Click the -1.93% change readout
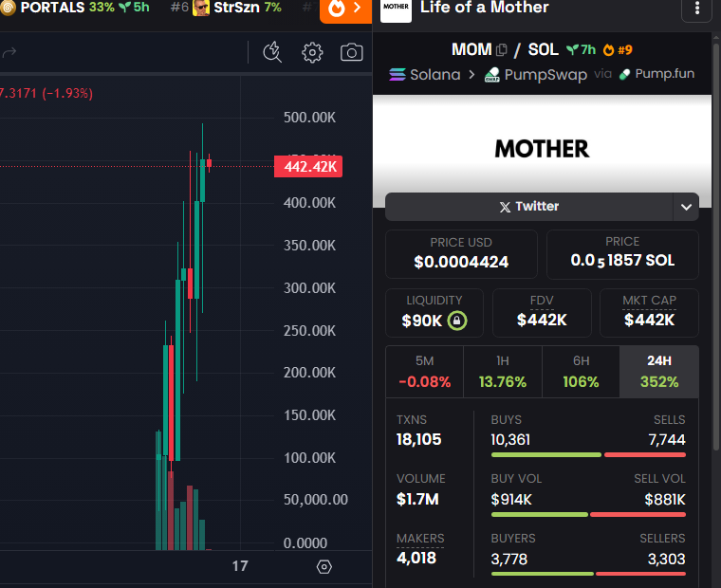The height and width of the screenshot is (588, 721). coord(67,93)
